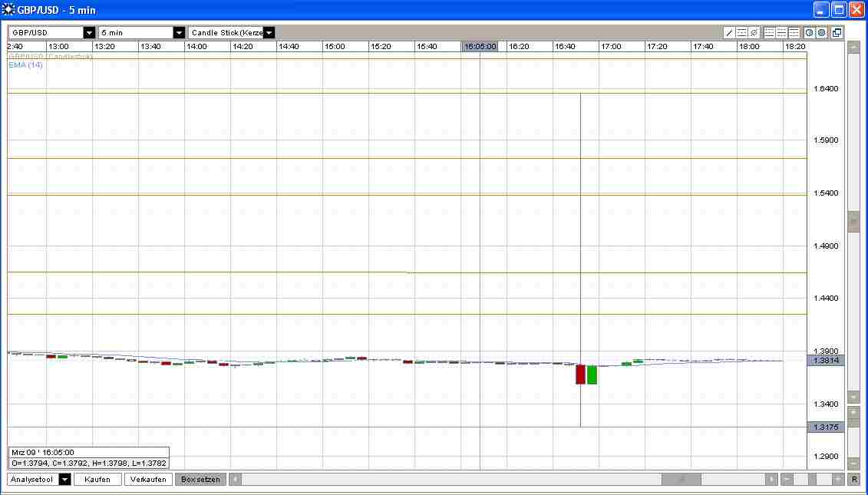Open the Analysetool dropdown menu
This screenshot has height=495, width=868.
point(64,480)
